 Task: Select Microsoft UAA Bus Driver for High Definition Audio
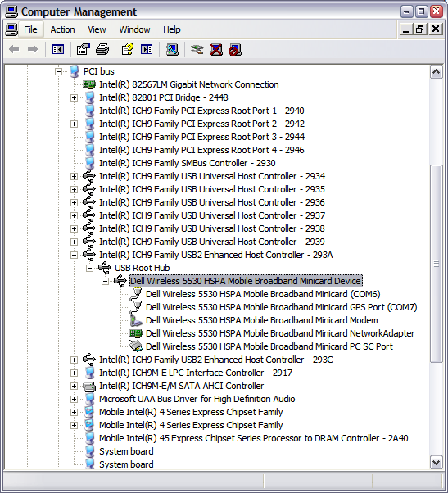click(x=197, y=399)
